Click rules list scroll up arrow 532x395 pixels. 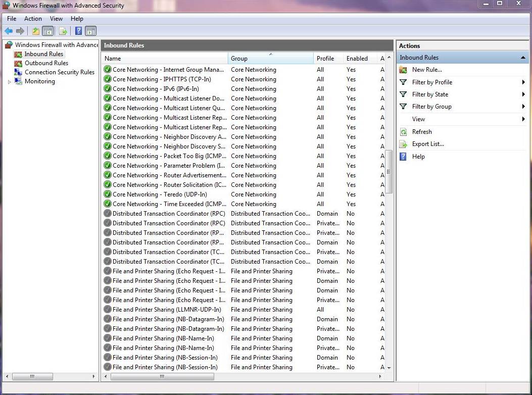389,58
